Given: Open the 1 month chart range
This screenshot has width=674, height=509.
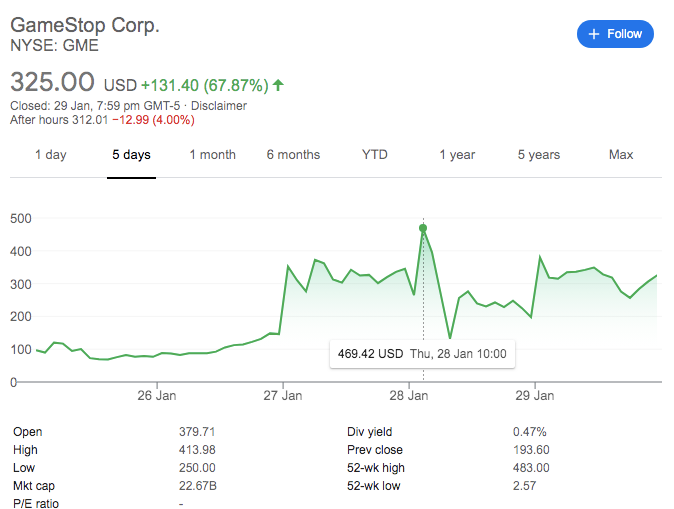Looking at the screenshot, I should click(x=213, y=155).
